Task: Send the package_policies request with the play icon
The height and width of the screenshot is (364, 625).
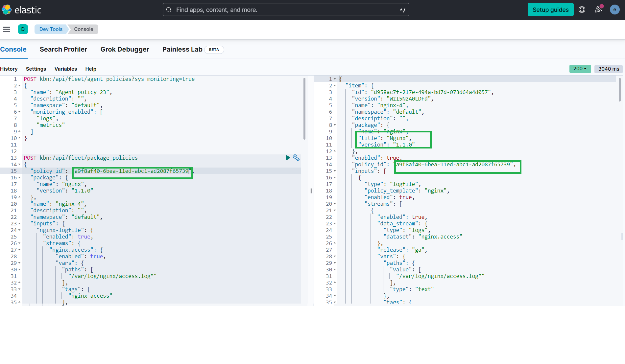Action: pyautogui.click(x=288, y=158)
